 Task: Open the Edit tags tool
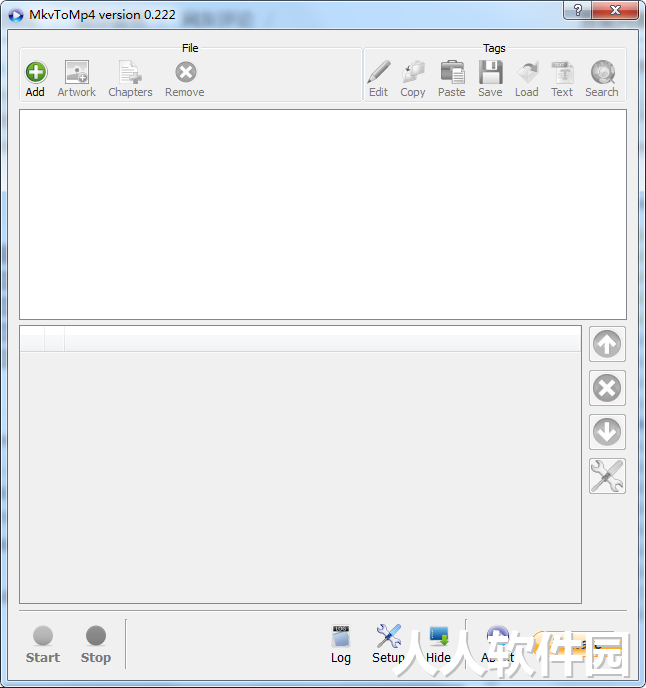click(x=379, y=79)
